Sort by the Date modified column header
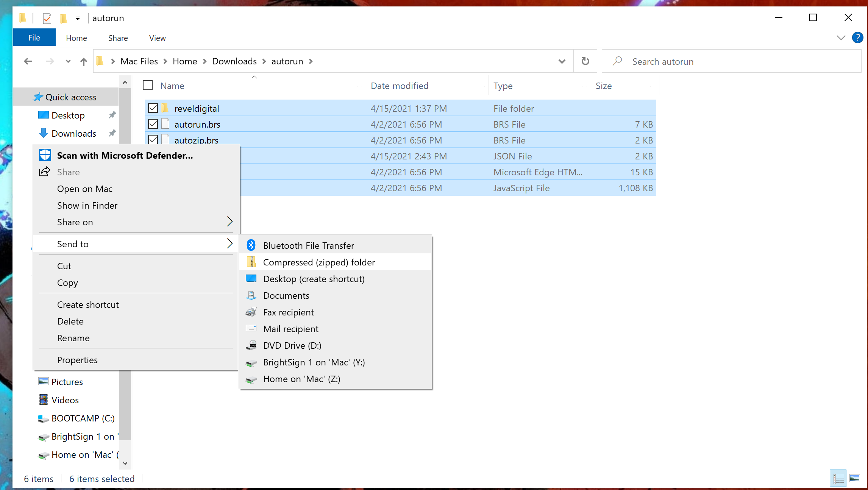 400,86
